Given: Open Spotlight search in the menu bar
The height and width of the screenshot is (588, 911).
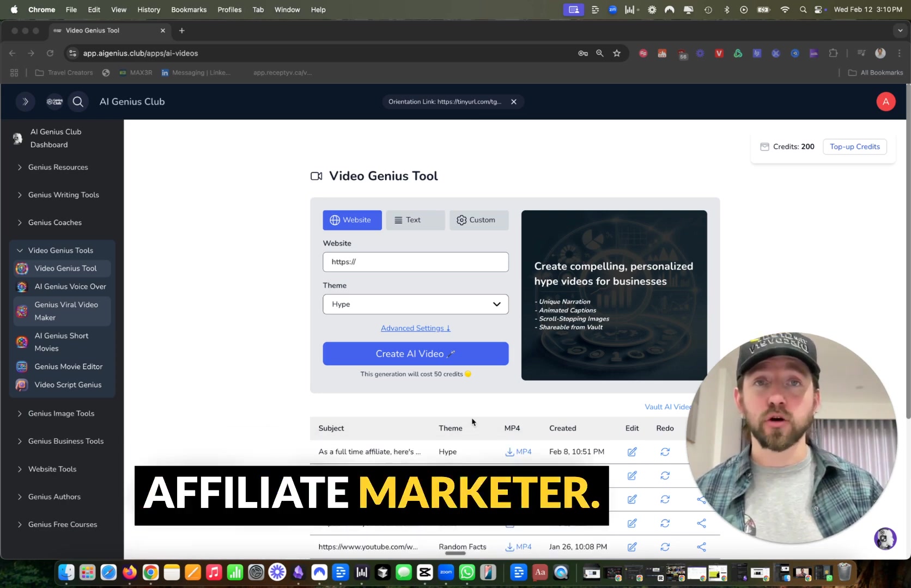Looking at the screenshot, I should point(803,10).
